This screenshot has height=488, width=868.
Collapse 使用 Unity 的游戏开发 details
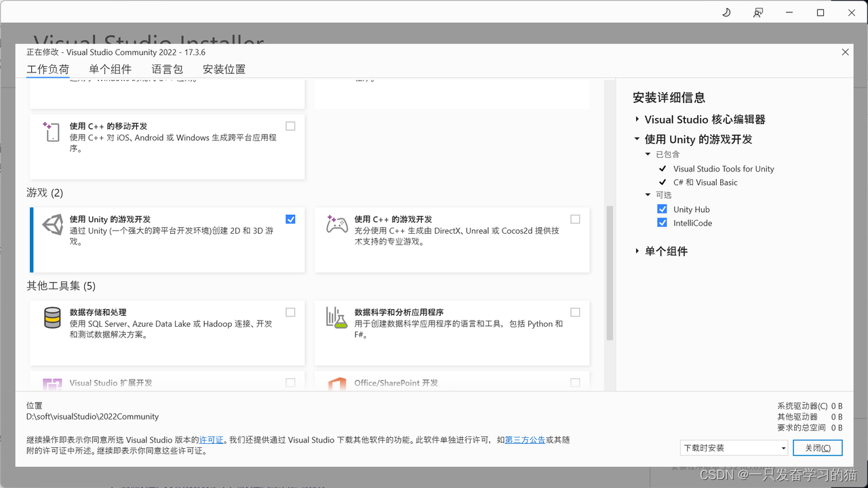pyautogui.click(x=637, y=139)
